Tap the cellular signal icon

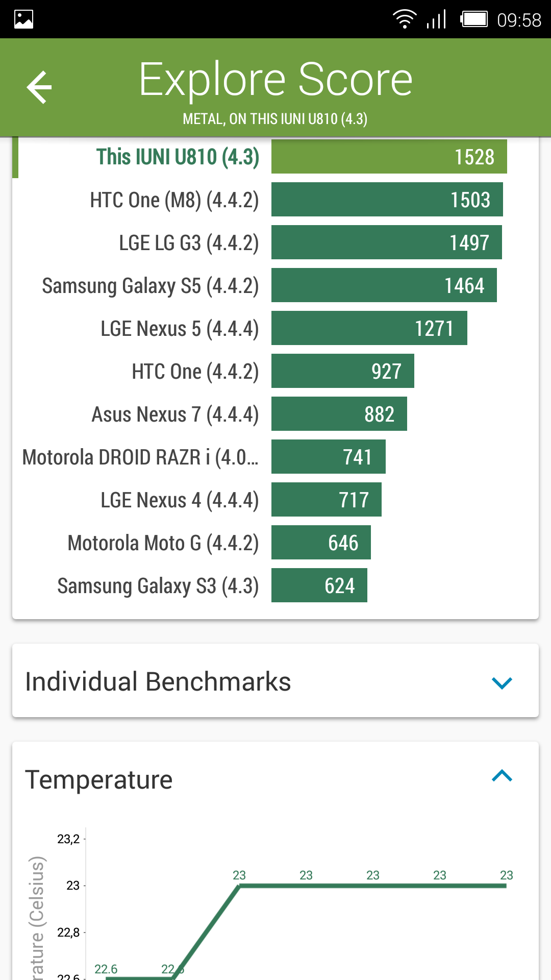coord(437,19)
